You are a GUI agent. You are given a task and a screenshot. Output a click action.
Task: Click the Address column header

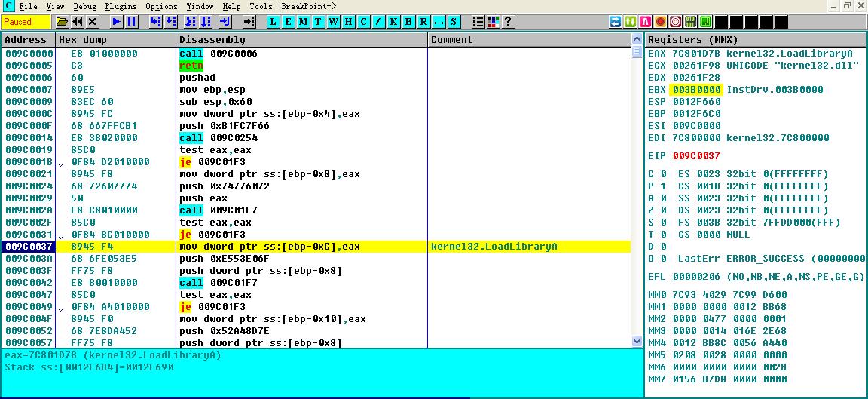pos(28,40)
